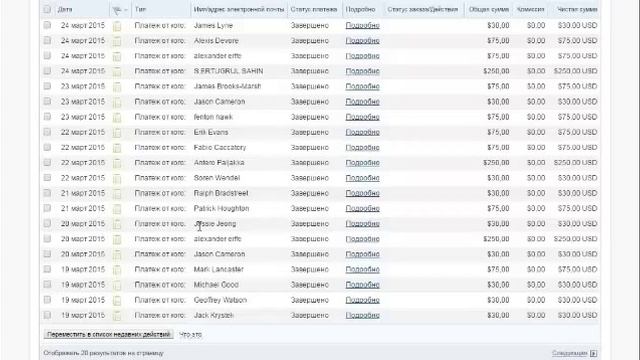Viewport: 640px width, 360px height.
Task: Click the note icon in Alexis Devere row
Action: [117, 41]
